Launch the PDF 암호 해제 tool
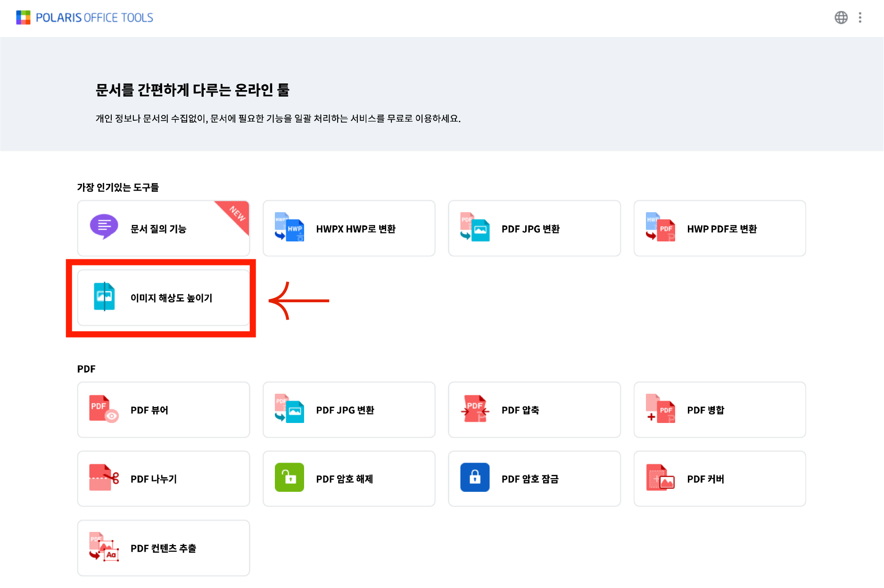884x588 pixels. coord(349,479)
